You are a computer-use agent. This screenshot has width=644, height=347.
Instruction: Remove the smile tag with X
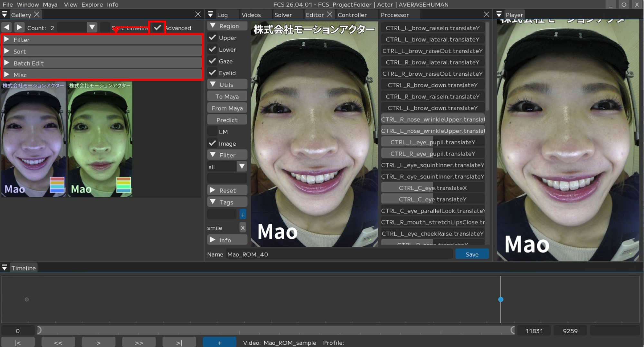tap(243, 228)
